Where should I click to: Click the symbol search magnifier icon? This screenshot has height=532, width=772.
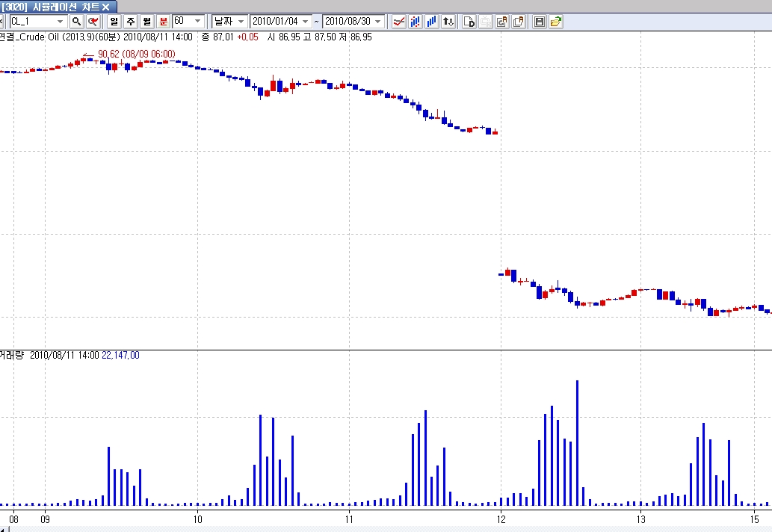76,22
